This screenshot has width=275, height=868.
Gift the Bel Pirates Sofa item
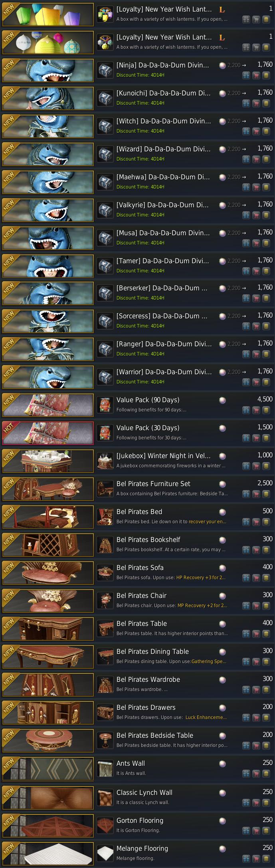[x=246, y=578]
